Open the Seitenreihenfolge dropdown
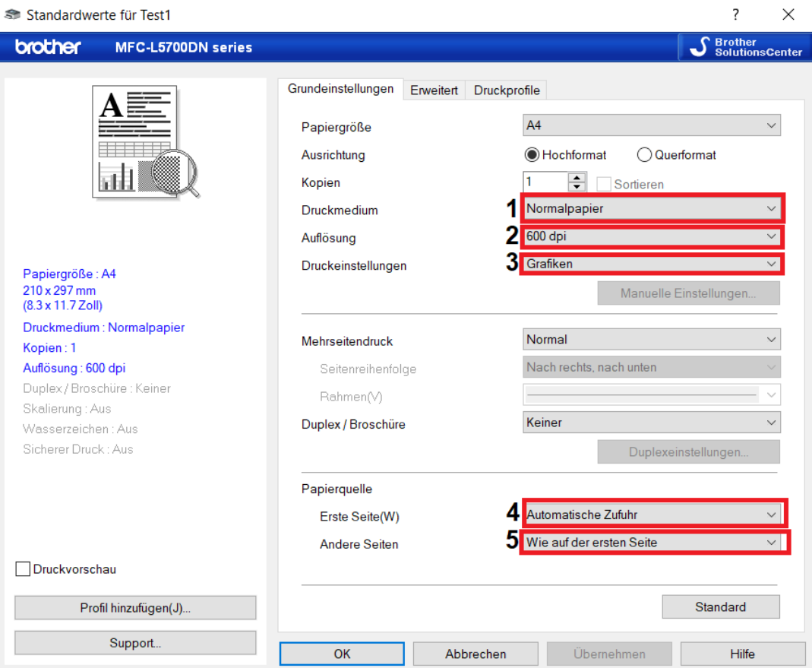 point(652,367)
